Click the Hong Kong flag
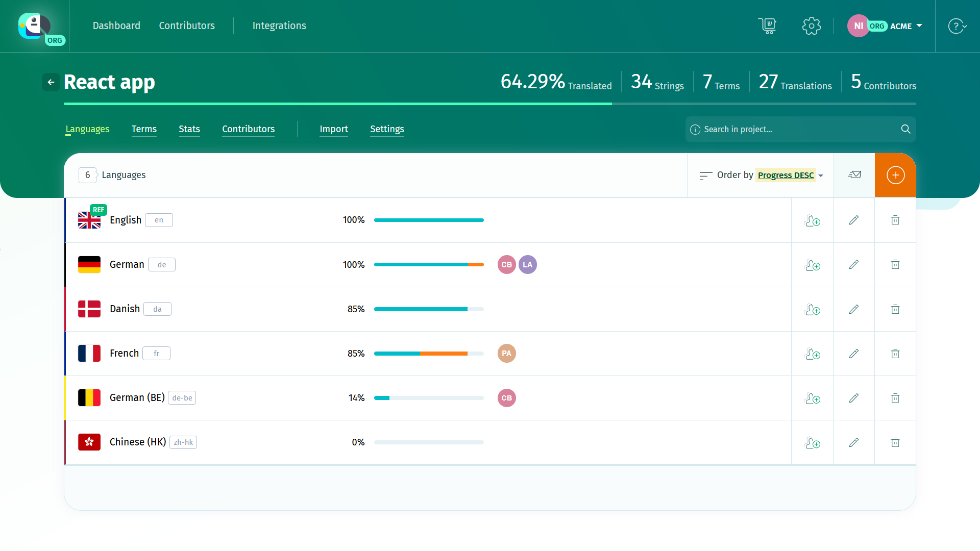Screen dimensions: 980x551 (x=89, y=442)
